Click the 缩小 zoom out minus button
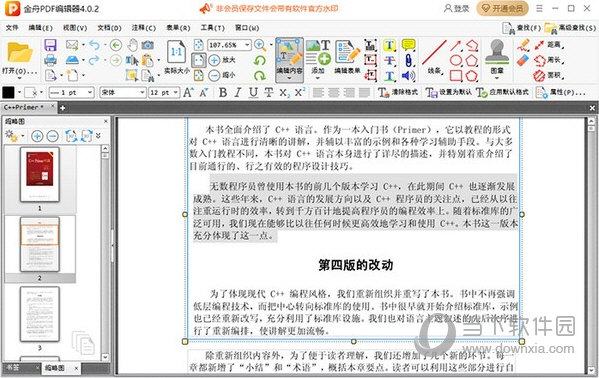This screenshot has width=599, height=378. coord(223,75)
